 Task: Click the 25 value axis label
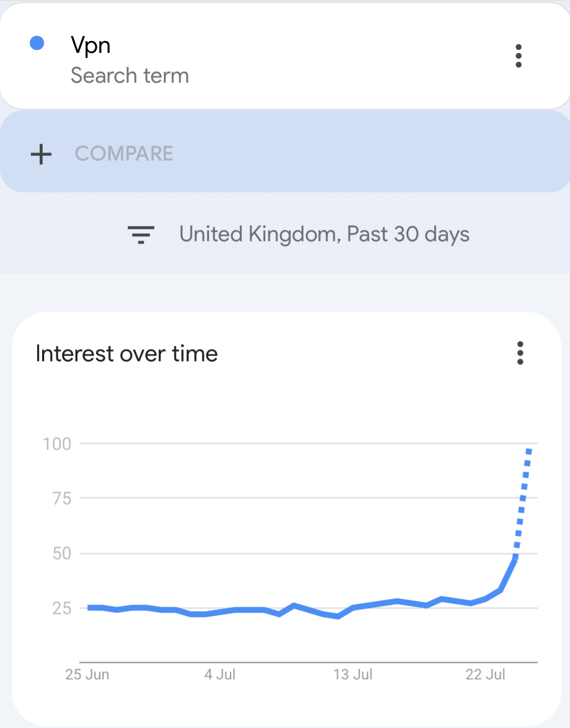pyautogui.click(x=62, y=608)
